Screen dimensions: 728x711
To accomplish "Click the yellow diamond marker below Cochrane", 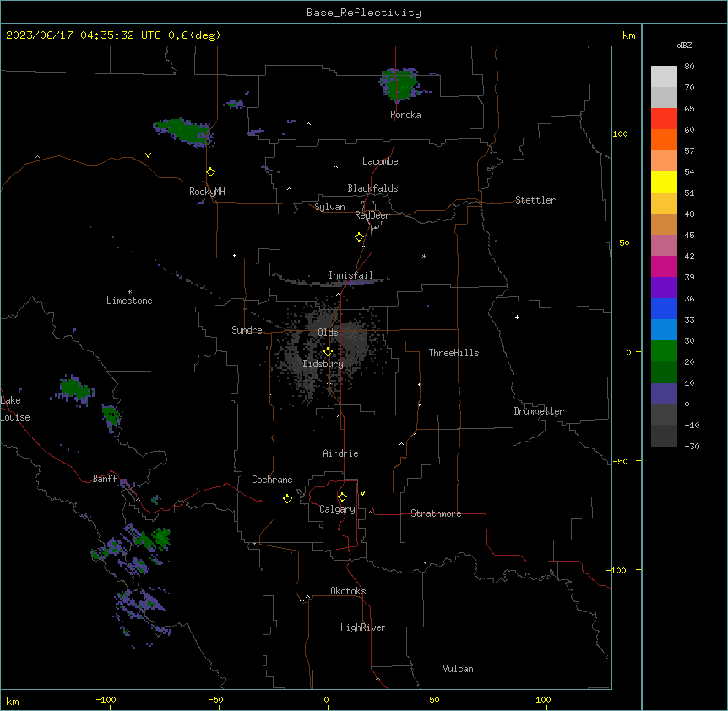I will 287,498.
